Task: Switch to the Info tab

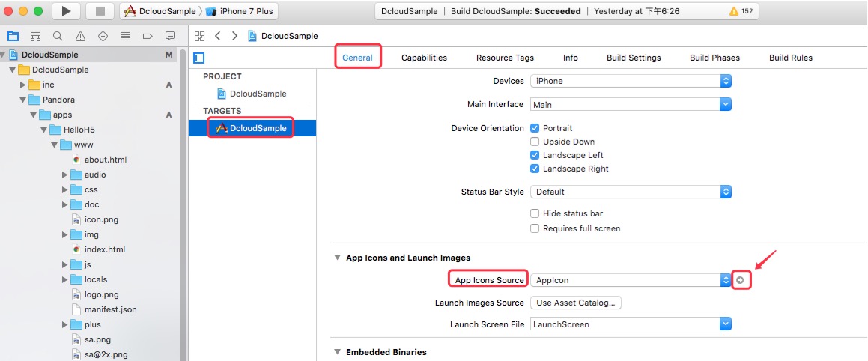Action: (x=570, y=58)
